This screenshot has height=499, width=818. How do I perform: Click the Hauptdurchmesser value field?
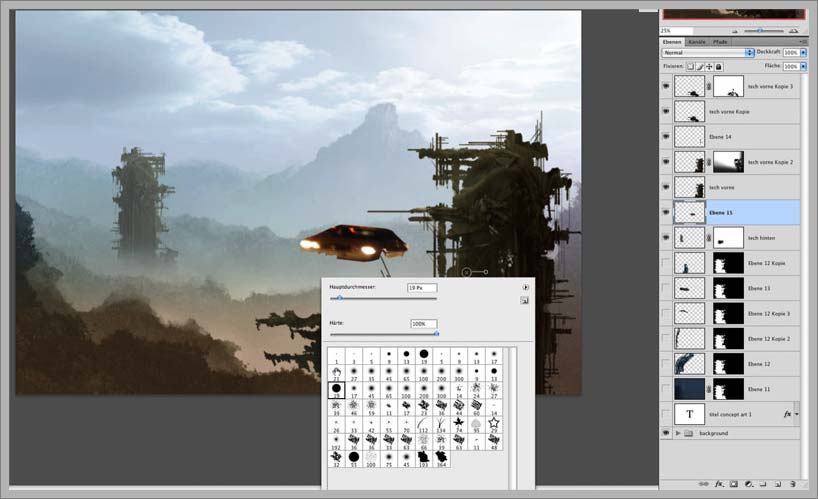[x=421, y=288]
